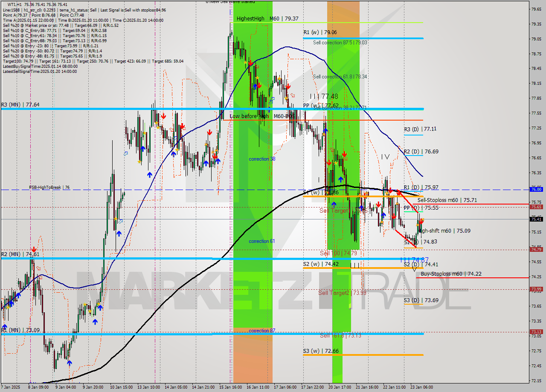This screenshot has height=392, width=546.
Task: Click the 'S2 (w) | 74.42' label
Action: click(321, 264)
